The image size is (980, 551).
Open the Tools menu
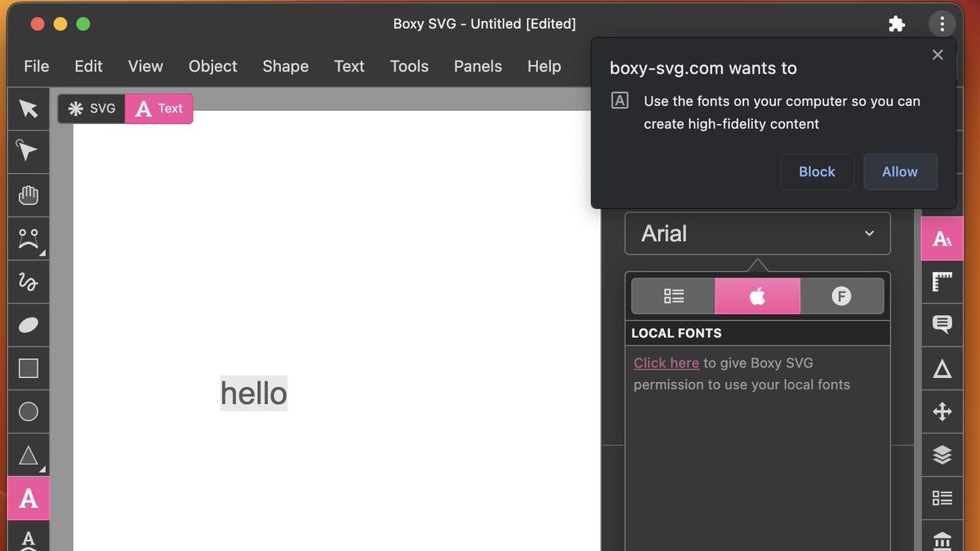(x=409, y=66)
